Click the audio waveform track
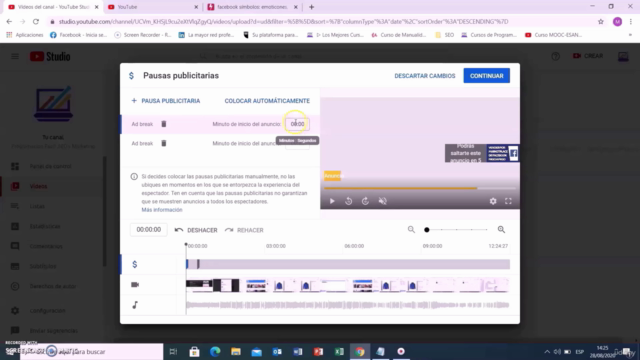Viewport: 640px width, 360px height. pyautogui.click(x=348, y=305)
